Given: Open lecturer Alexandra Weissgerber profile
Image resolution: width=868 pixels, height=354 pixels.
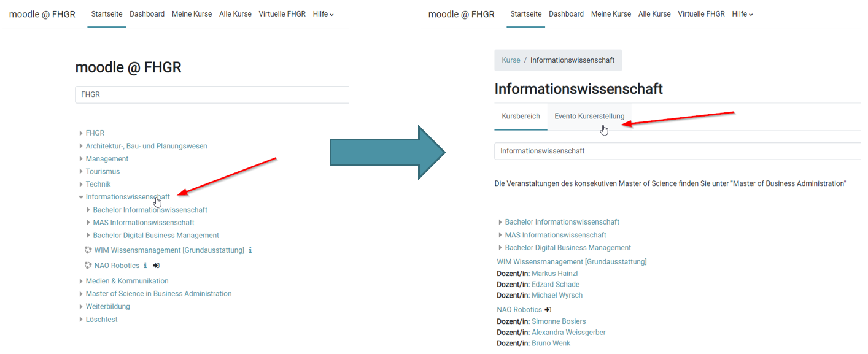Looking at the screenshot, I should [x=568, y=333].
